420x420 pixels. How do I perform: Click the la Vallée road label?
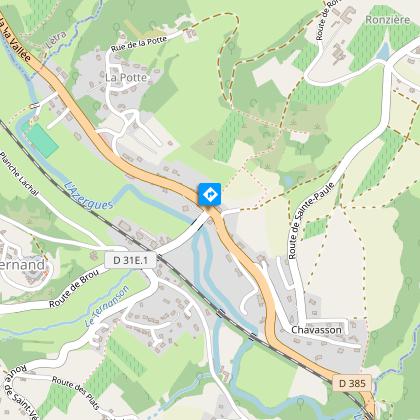15,39
